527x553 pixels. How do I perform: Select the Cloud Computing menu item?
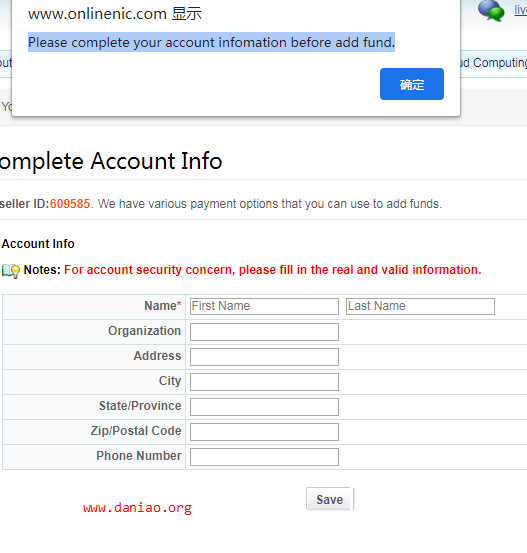494,63
